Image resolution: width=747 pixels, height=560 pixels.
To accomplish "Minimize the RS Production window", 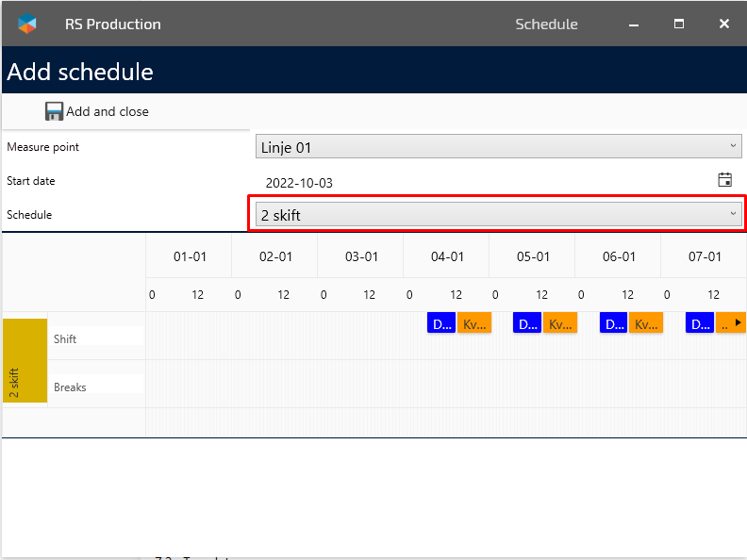I will coord(633,24).
